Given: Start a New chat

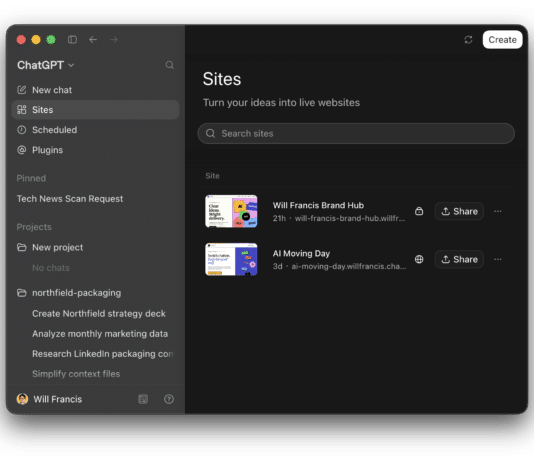Looking at the screenshot, I should [x=95, y=90].
